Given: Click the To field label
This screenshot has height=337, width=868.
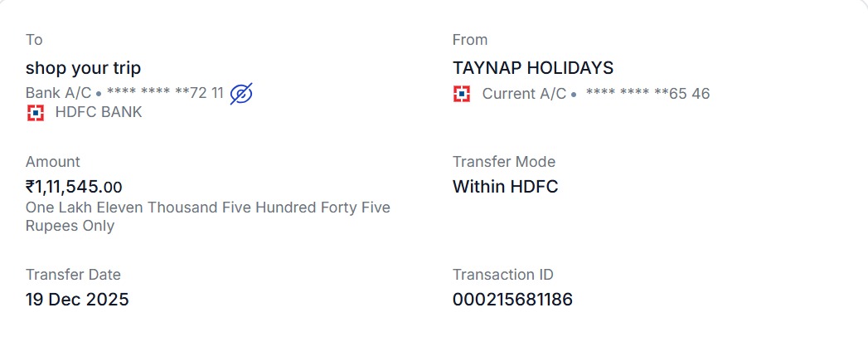Looking at the screenshot, I should point(34,40).
